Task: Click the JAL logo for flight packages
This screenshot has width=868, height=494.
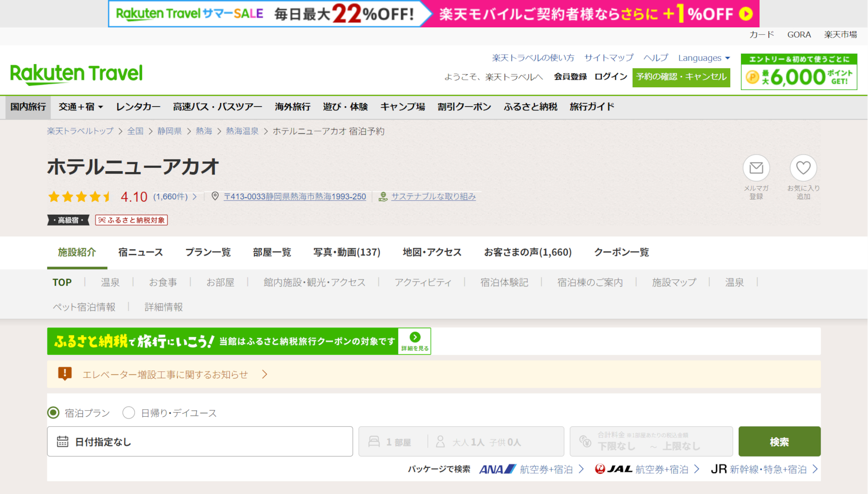Action: pyautogui.click(x=614, y=469)
